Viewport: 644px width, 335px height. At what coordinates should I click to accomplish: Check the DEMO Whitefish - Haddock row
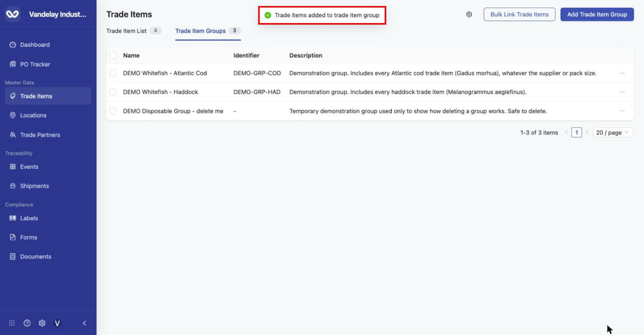(x=113, y=92)
